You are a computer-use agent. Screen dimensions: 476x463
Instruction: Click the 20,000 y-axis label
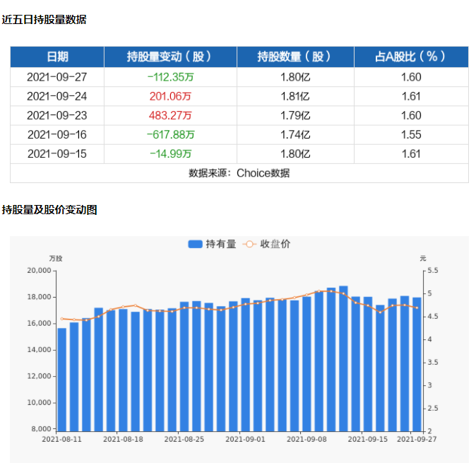[x=39, y=271]
